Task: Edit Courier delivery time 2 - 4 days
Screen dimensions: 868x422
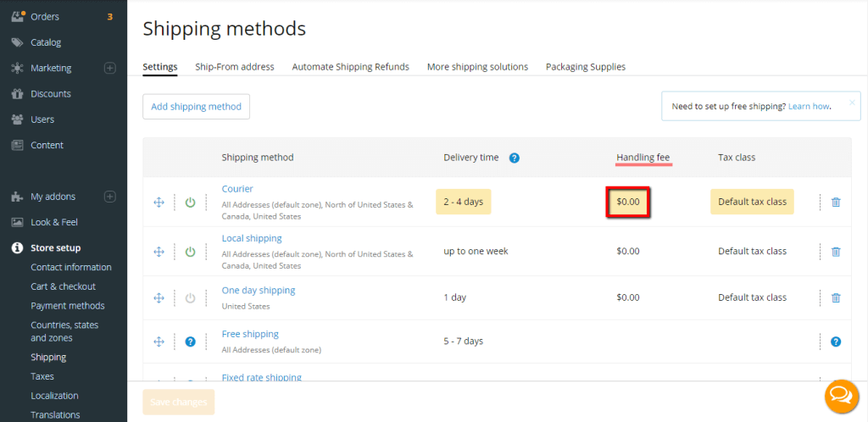Action: 464,202
